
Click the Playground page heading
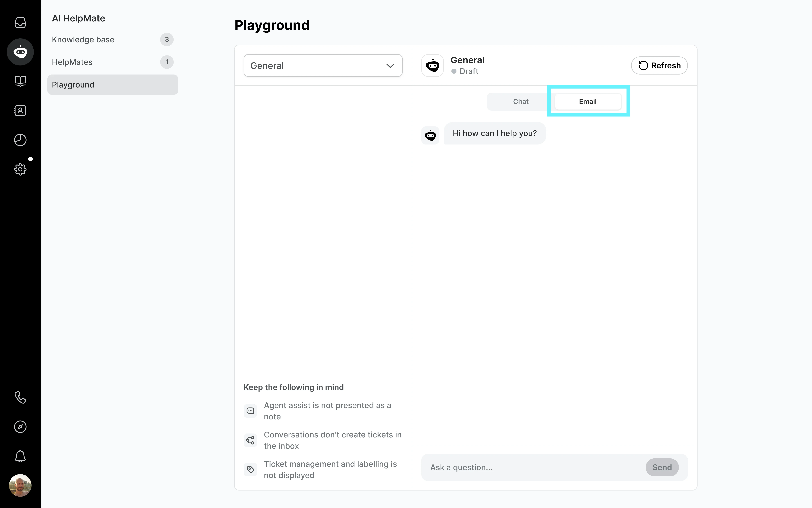point(272,25)
